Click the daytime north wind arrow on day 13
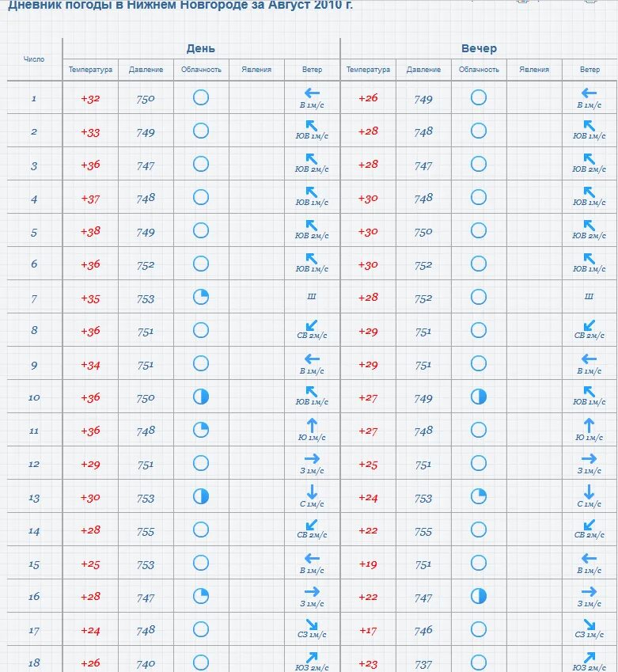Image resolution: width=618 pixels, height=672 pixels. (312, 492)
